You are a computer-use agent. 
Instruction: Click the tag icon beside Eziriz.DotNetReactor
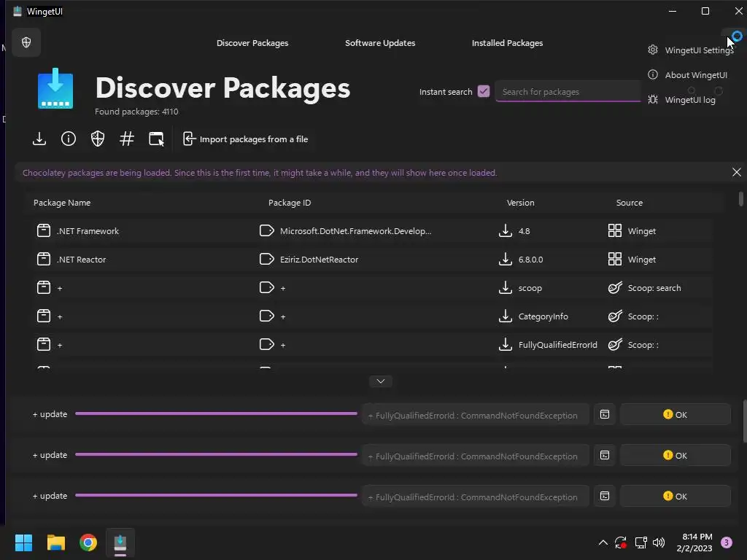266,259
